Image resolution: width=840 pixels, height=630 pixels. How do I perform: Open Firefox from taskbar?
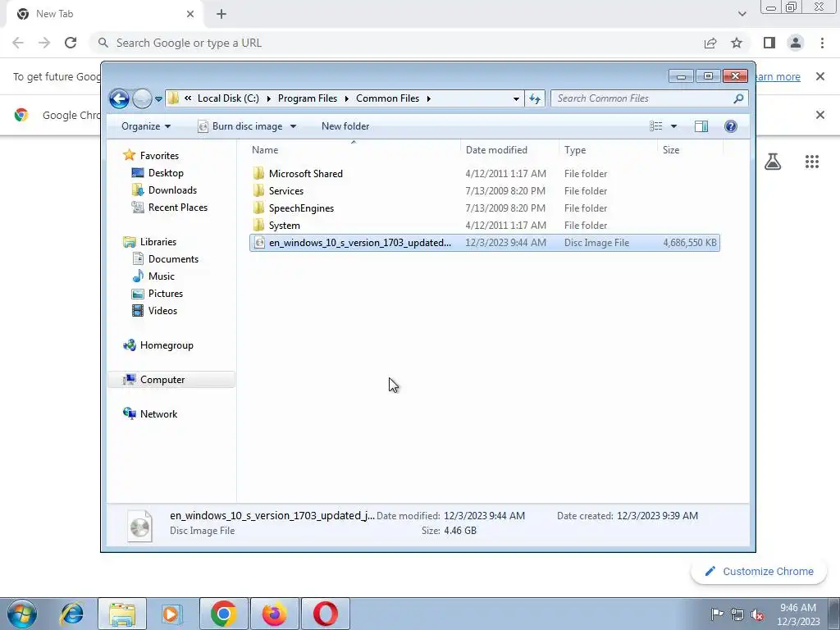(274, 614)
